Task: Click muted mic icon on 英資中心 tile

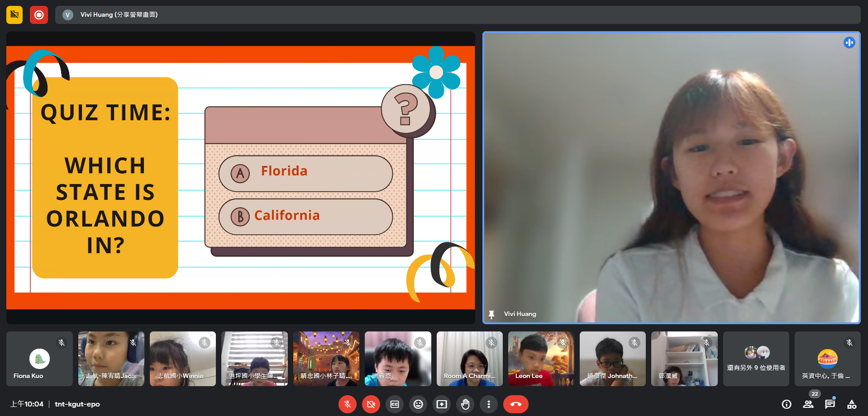Action: click(849, 343)
